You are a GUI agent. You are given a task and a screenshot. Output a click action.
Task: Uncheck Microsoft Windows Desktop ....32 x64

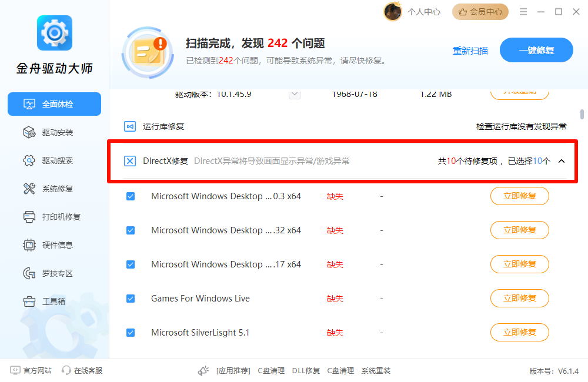click(x=131, y=230)
